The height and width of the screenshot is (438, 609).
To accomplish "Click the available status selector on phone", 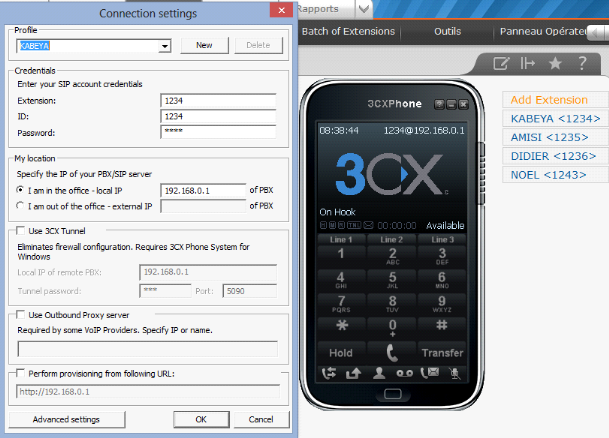I will click(445, 225).
